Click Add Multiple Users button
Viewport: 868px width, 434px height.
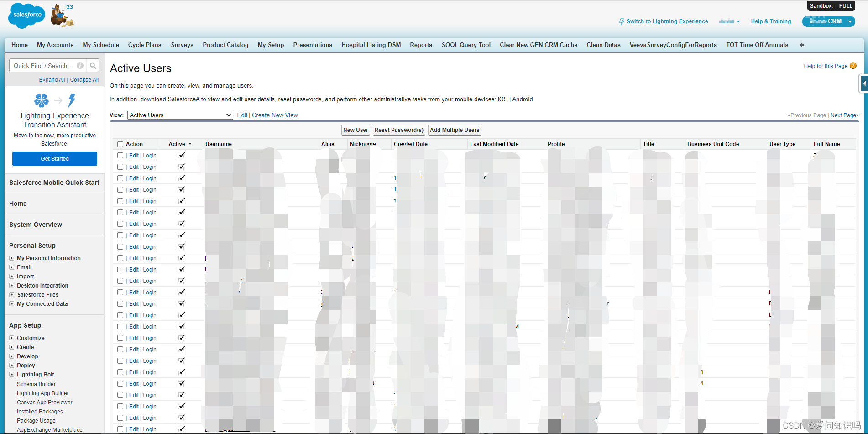[x=455, y=130]
